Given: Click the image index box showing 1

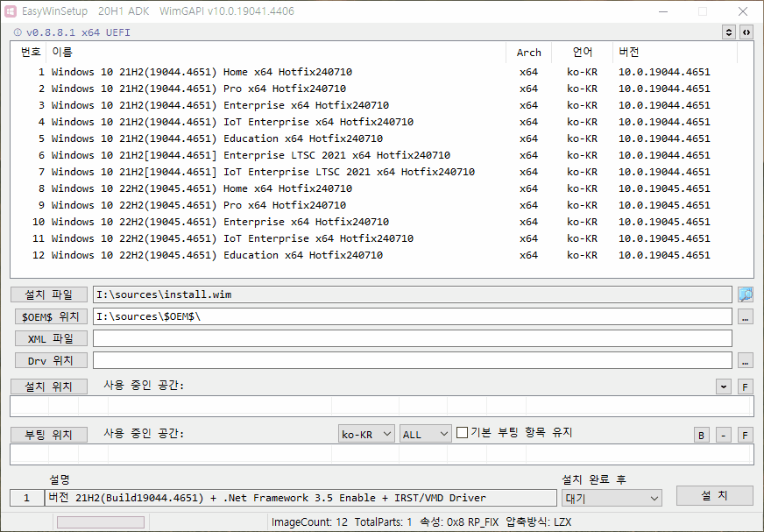Looking at the screenshot, I should 27,498.
